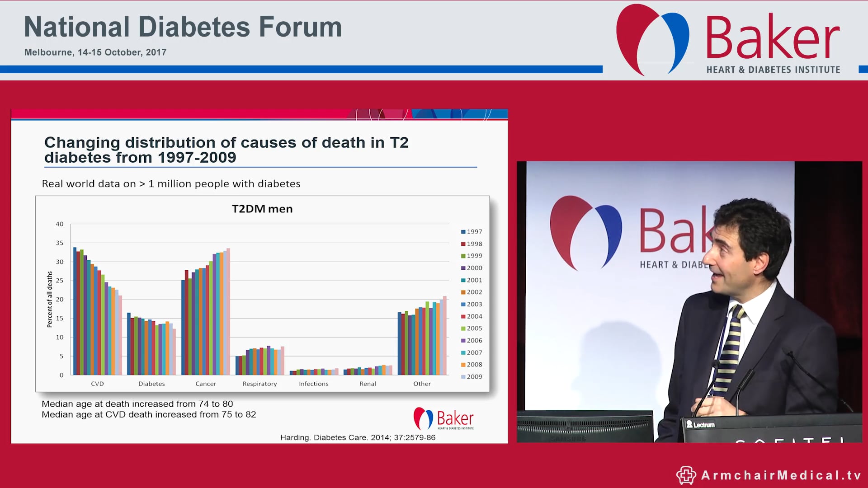868x488 pixels.
Task: Click the Harding Diabetes Care citation
Action: 357,437
